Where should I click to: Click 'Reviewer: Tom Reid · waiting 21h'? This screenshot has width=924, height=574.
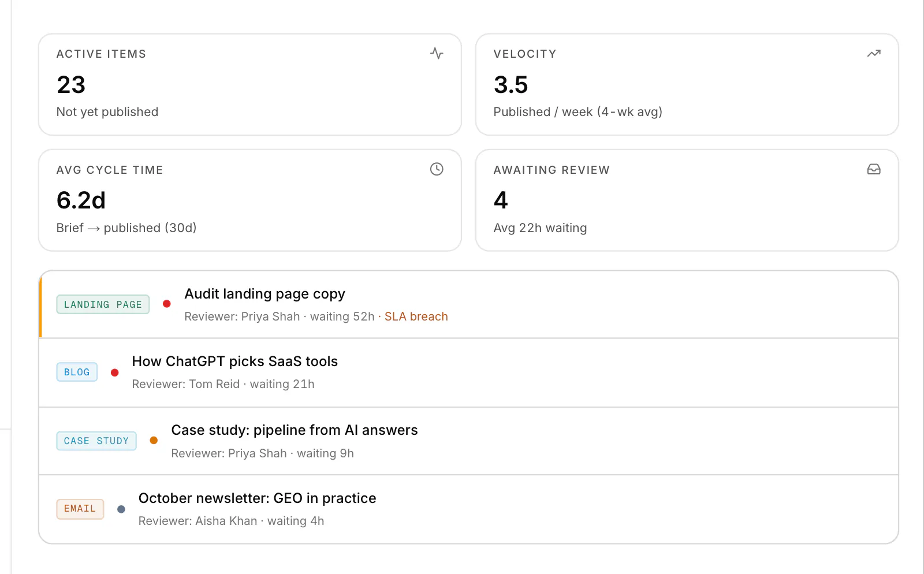[223, 384]
